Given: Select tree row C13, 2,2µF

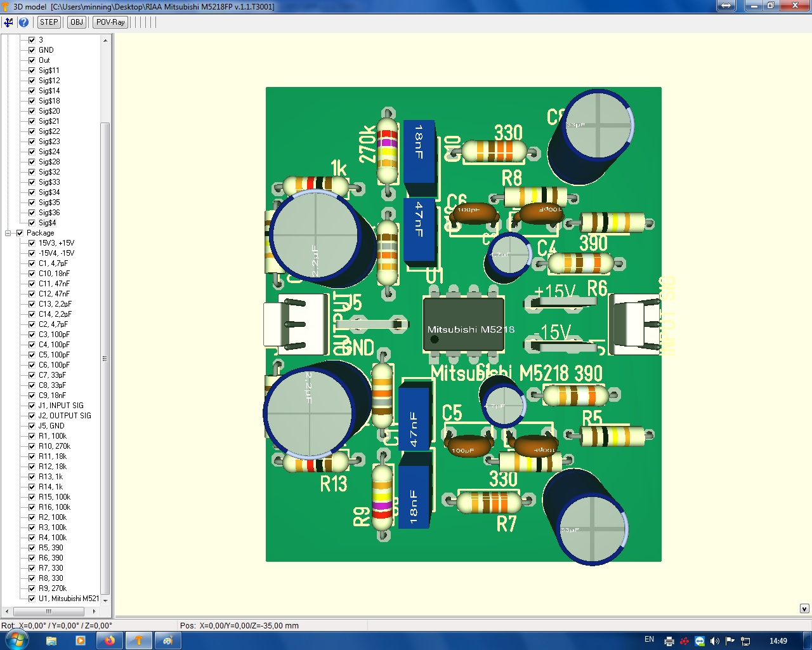Looking at the screenshot, I should coord(55,304).
